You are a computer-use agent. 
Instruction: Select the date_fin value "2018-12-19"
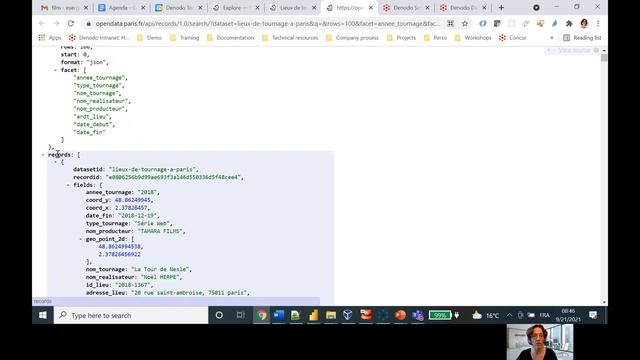click(138, 216)
